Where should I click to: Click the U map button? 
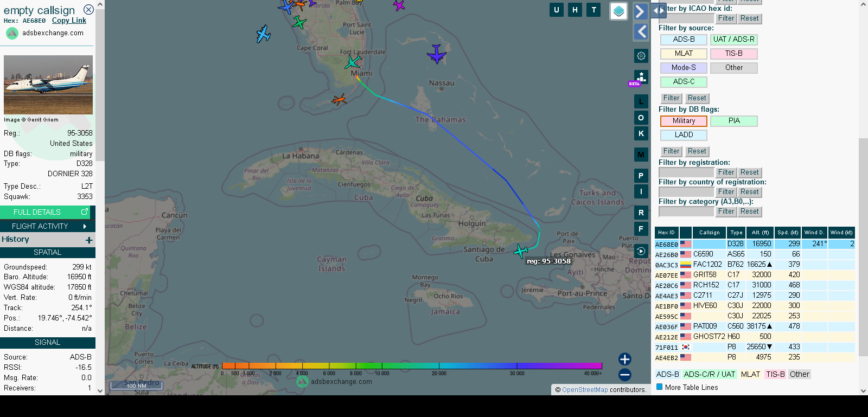(x=556, y=10)
